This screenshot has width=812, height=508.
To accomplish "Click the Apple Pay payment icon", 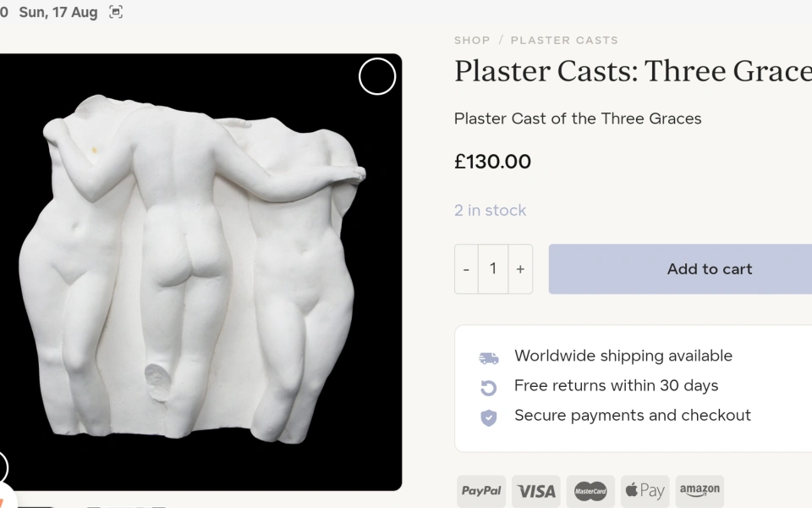I will pos(645,490).
